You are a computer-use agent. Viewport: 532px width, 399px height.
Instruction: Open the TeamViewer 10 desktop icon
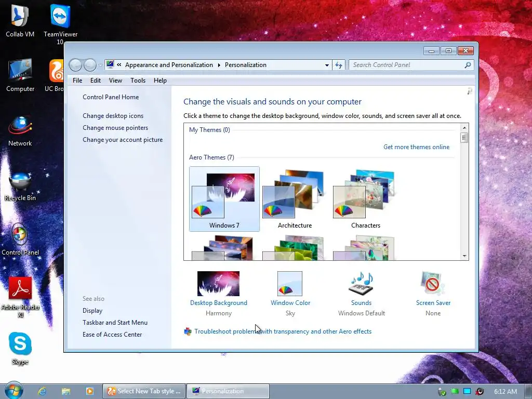[60, 24]
